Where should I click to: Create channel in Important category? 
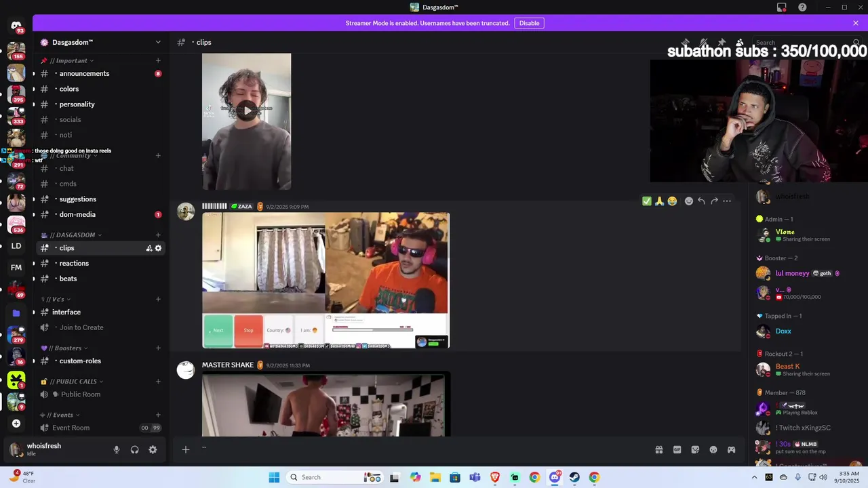pos(158,60)
